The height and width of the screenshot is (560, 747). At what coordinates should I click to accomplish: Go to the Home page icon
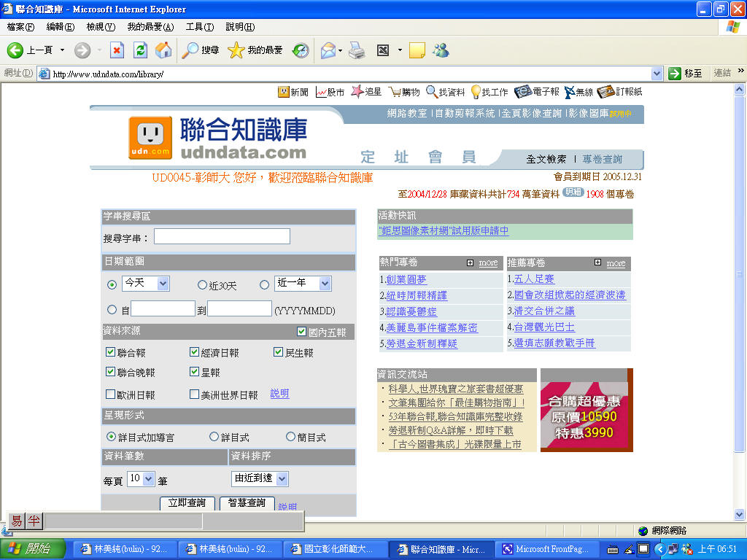point(163,50)
